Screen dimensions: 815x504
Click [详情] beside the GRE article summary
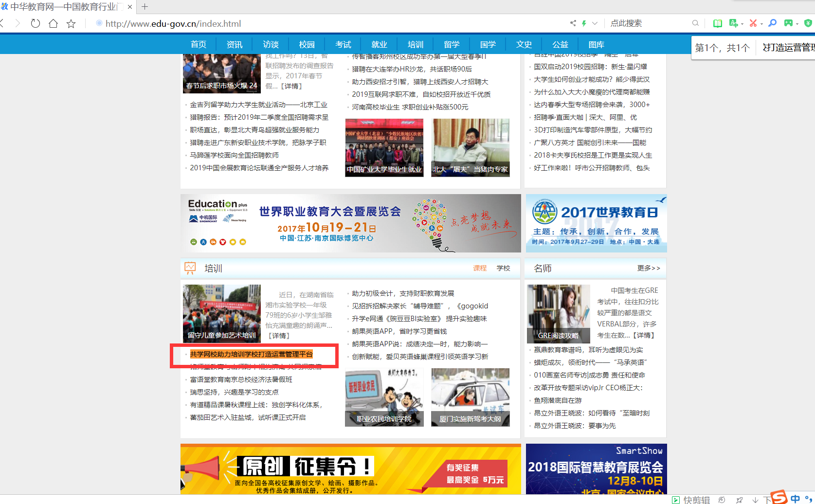tap(644, 335)
